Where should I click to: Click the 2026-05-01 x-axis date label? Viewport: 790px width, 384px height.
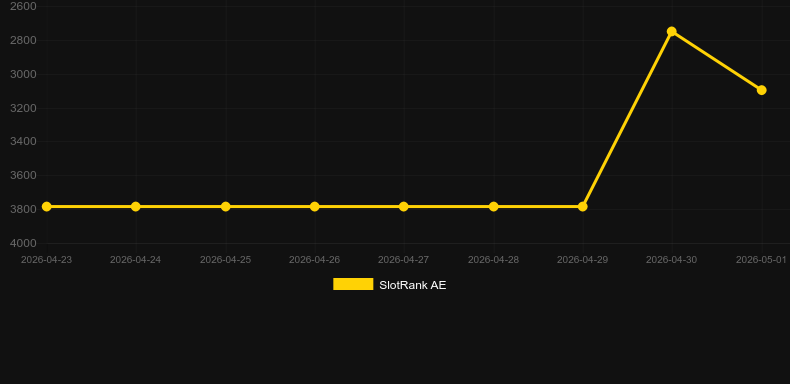(761, 260)
